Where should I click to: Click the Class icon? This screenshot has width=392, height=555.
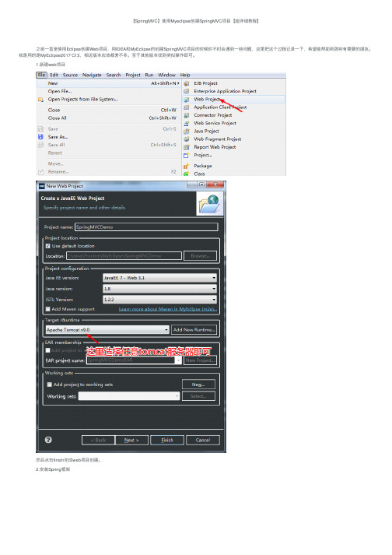(187, 174)
